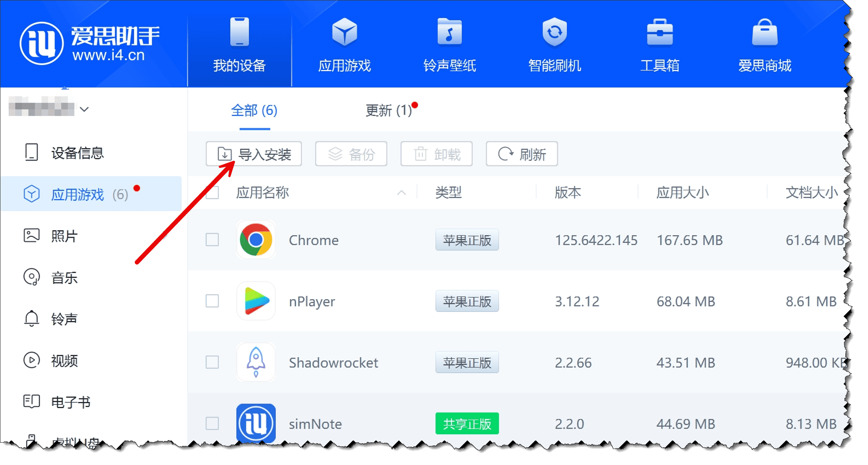The height and width of the screenshot is (465, 868).
Task: Click the 应用大小 column header
Action: [x=683, y=192]
